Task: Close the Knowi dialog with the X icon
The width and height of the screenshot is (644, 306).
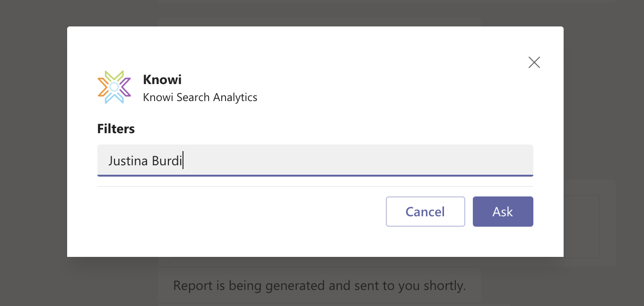Action: [x=534, y=62]
